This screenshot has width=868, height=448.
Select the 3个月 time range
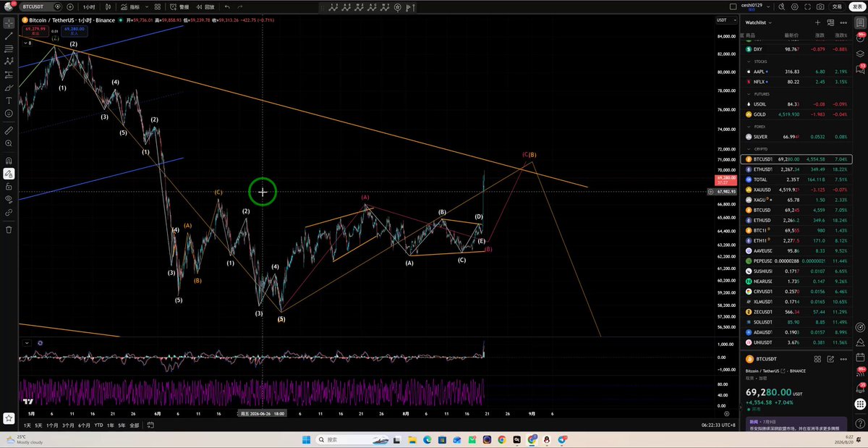pyautogui.click(x=69, y=426)
